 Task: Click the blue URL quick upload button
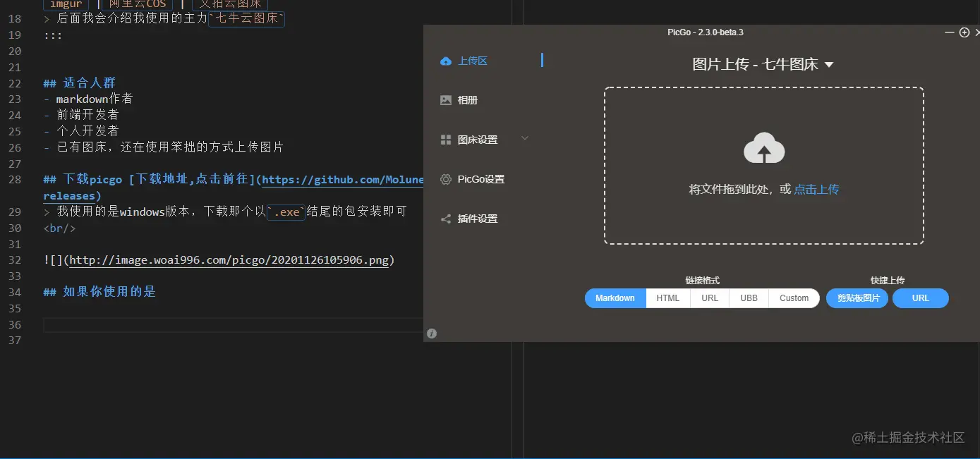point(920,298)
